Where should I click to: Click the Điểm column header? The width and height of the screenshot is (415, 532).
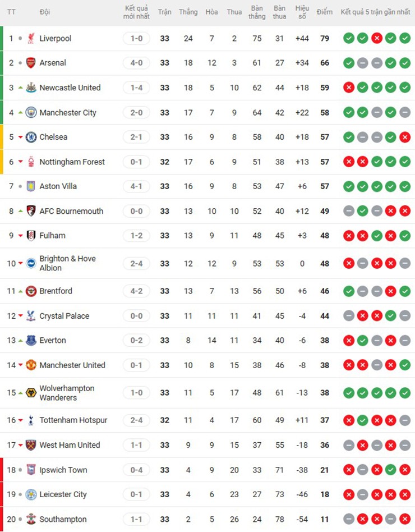click(324, 12)
